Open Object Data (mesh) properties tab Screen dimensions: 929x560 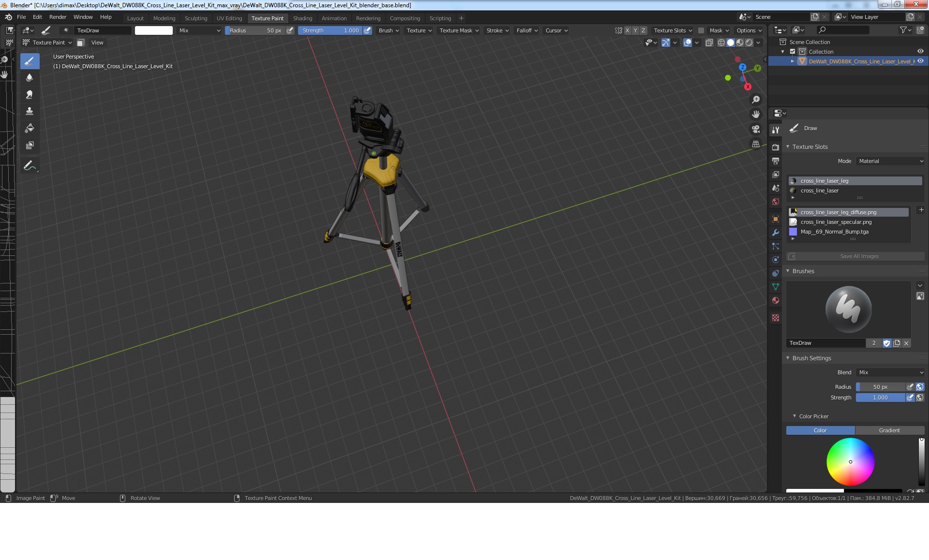(776, 287)
